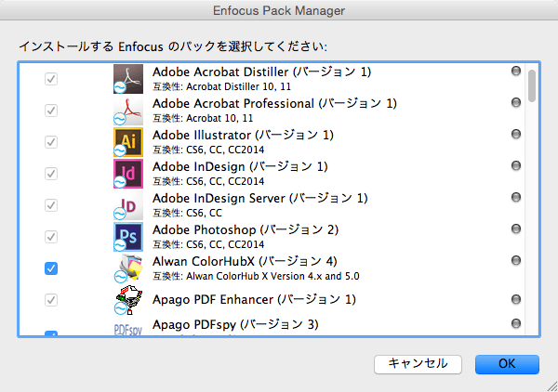Click the window resize grip corner
The height and width of the screenshot is (392, 558).
tap(551, 386)
